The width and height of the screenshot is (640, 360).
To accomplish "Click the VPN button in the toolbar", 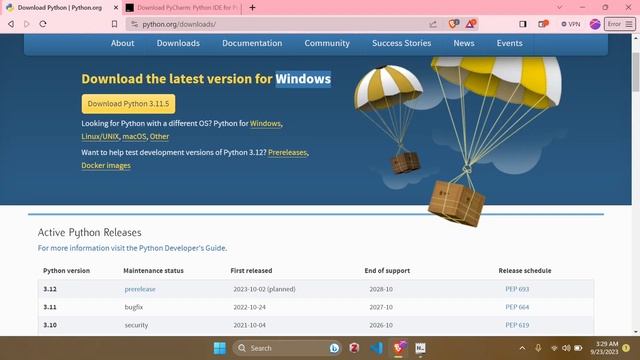I will point(571,24).
